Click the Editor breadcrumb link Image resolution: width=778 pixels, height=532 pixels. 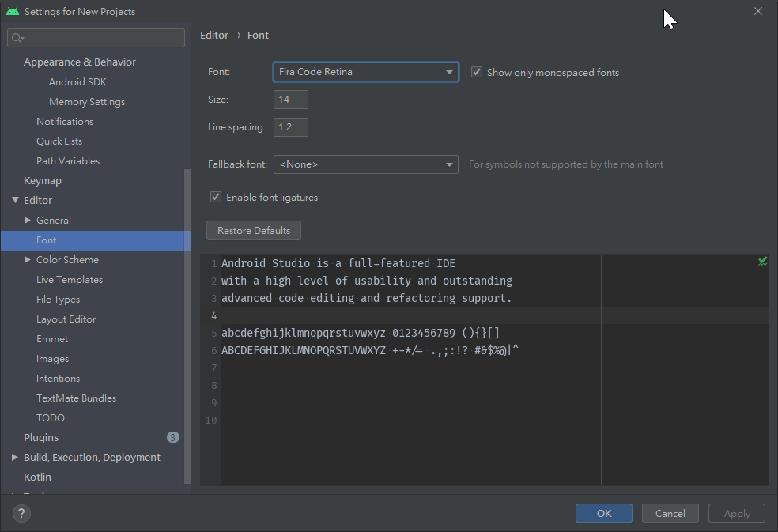[x=214, y=36]
